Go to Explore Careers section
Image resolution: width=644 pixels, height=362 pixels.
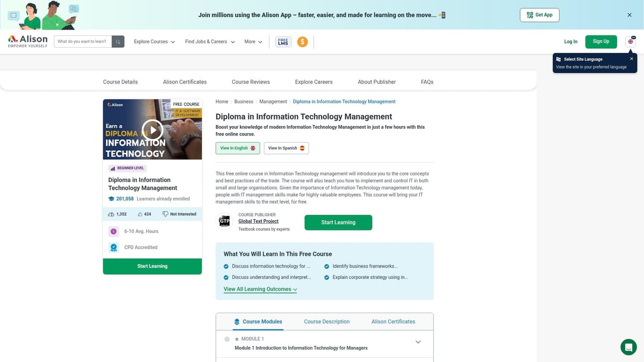313,82
